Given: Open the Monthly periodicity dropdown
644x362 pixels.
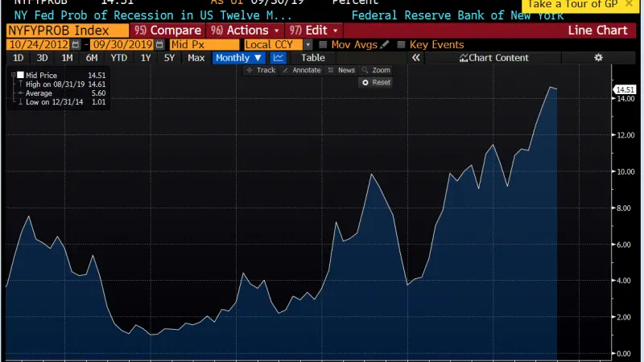Looking at the screenshot, I should click(238, 58).
